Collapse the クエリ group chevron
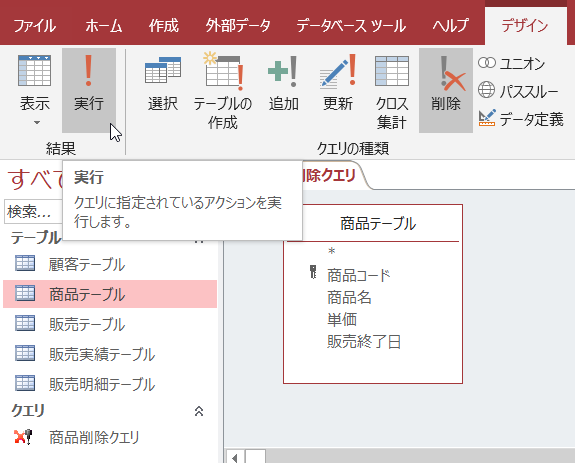 (x=199, y=411)
